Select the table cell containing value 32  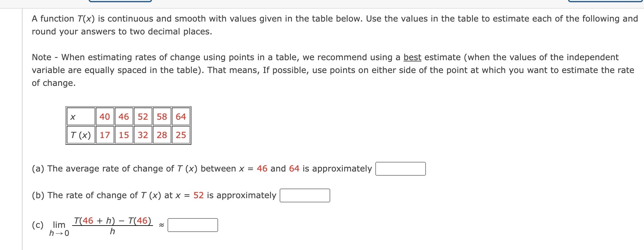[143, 135]
